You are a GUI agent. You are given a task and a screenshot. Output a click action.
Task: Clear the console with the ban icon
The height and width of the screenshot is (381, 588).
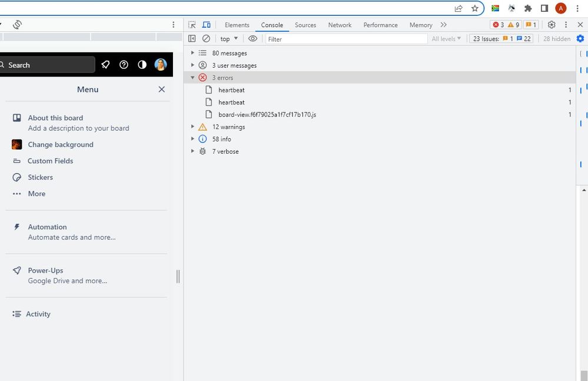[206, 39]
